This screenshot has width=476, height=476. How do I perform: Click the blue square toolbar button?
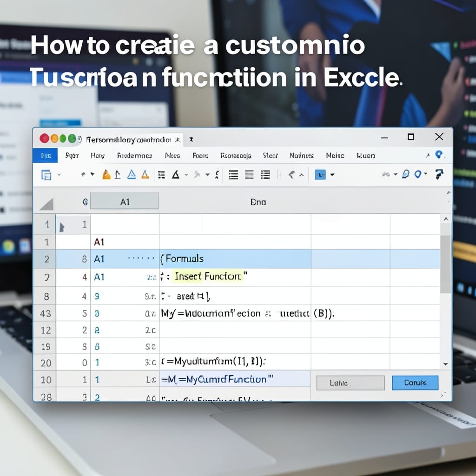point(320,175)
